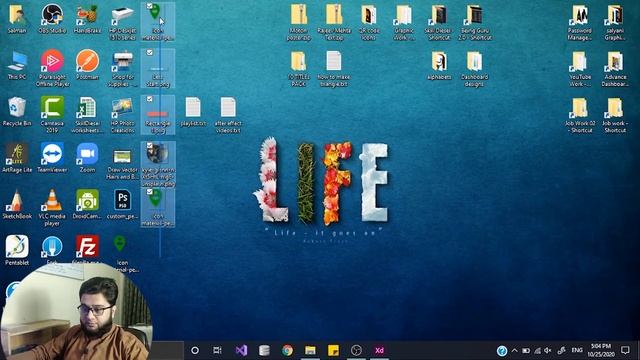Open Task View from the taskbar

tap(218, 350)
